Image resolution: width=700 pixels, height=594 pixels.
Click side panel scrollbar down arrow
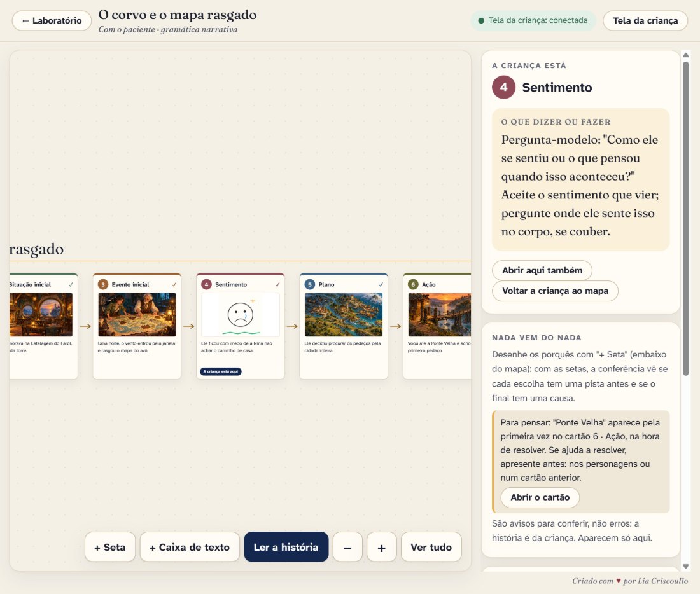click(x=686, y=566)
